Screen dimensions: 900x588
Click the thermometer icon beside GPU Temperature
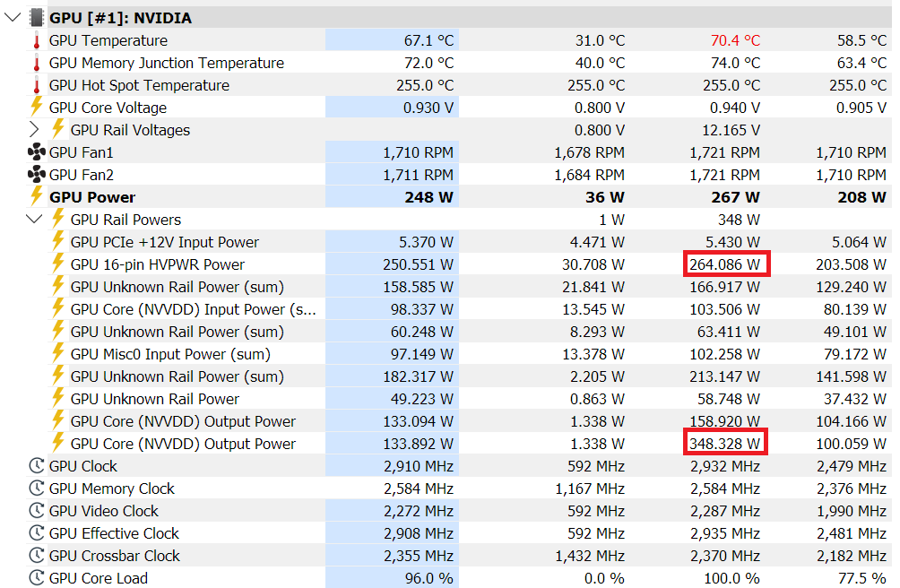coord(37,40)
